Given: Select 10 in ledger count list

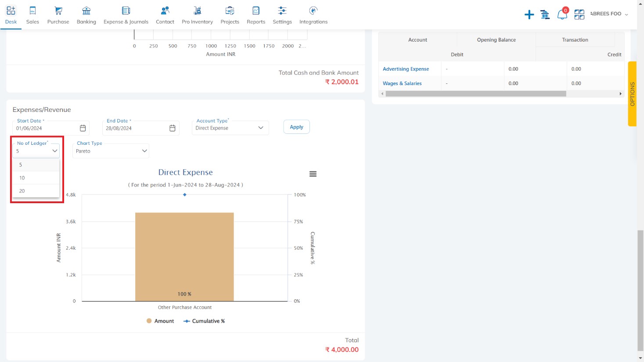Looking at the screenshot, I should (x=36, y=178).
